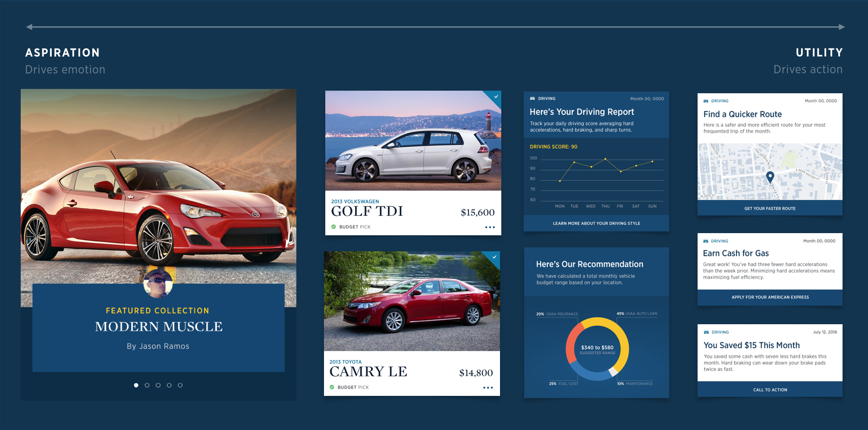This screenshot has width=868, height=430.
Task: Click the Driving Score: 90 label
Action: point(554,147)
